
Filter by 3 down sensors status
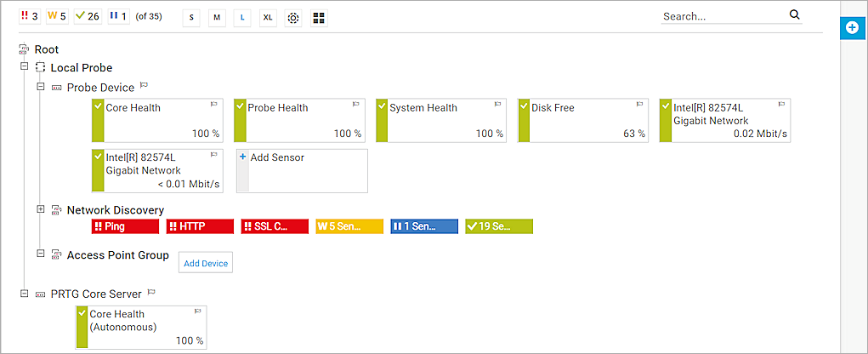click(x=31, y=16)
